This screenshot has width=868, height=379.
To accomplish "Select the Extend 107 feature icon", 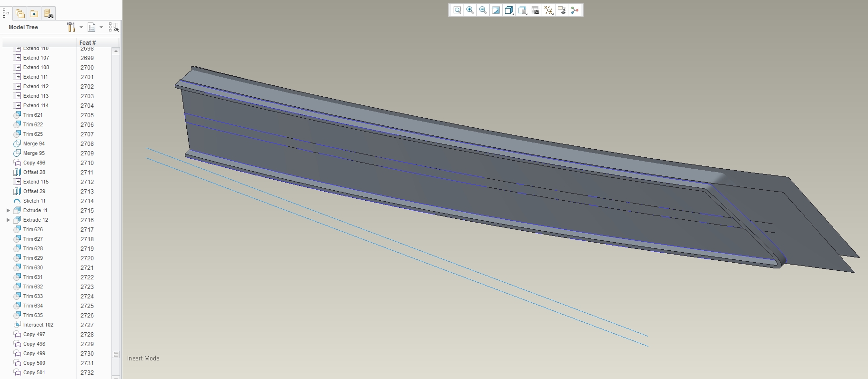I will 18,58.
